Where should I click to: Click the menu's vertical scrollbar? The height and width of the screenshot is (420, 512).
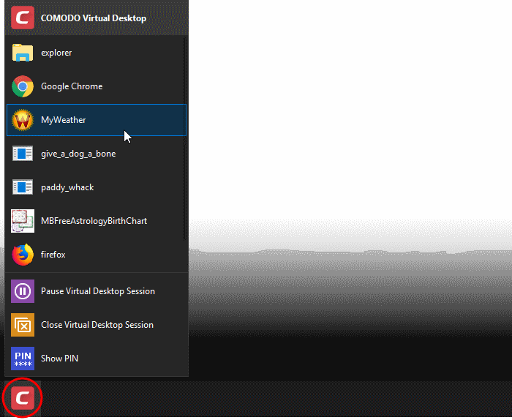coord(185,139)
